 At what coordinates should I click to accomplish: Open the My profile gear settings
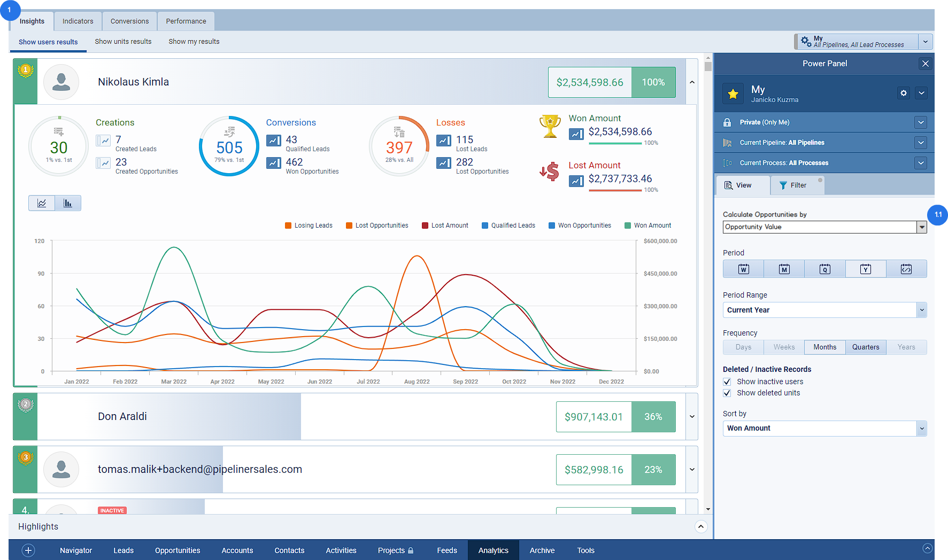903,93
